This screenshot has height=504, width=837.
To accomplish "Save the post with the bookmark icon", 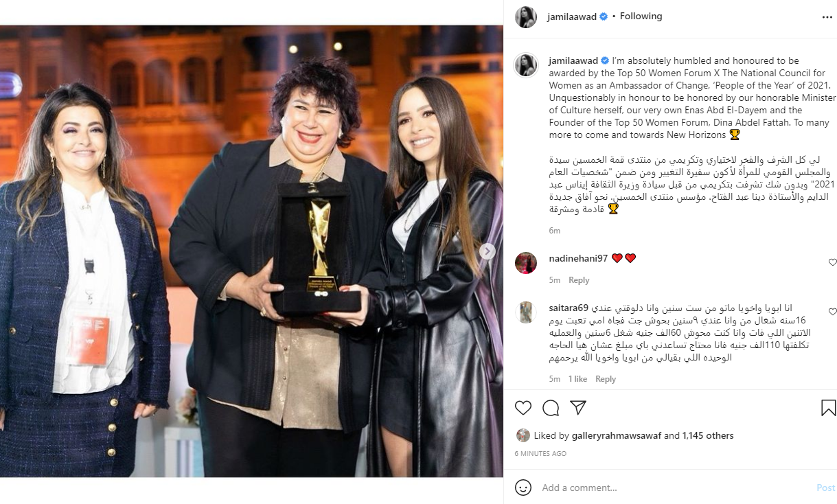I will point(829,408).
